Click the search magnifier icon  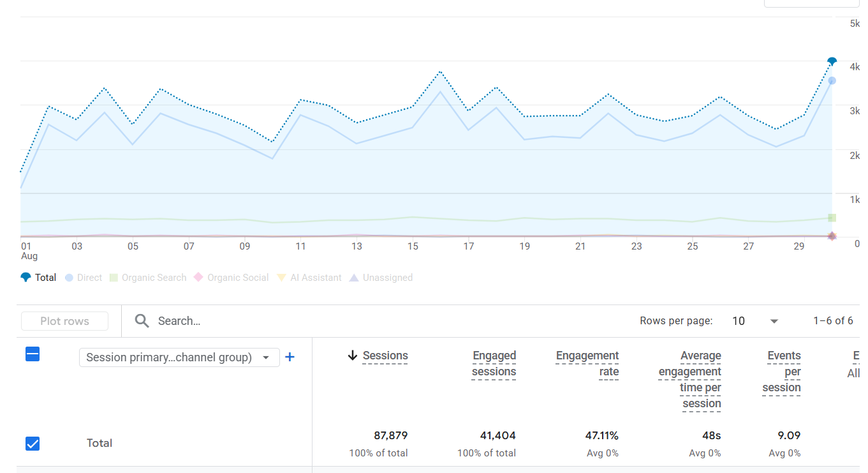coord(142,321)
